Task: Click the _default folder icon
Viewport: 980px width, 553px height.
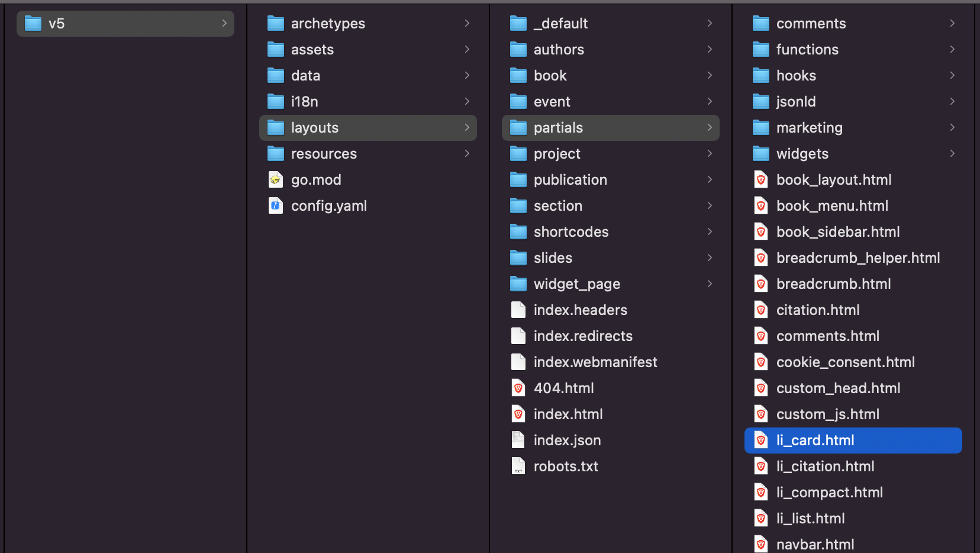Action: [x=518, y=24]
